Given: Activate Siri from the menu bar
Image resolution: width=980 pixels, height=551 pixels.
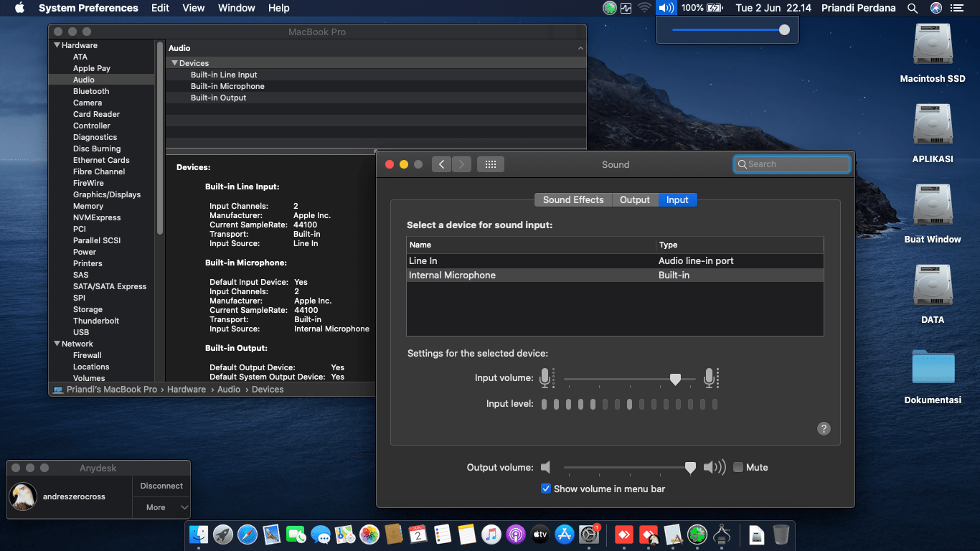Looking at the screenshot, I should [x=936, y=8].
